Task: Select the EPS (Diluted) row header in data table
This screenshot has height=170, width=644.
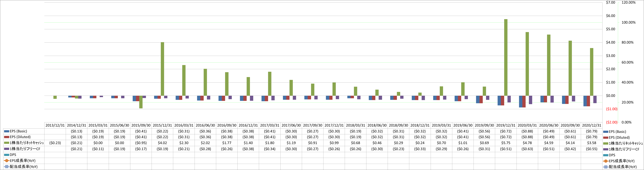Action: coord(24,137)
